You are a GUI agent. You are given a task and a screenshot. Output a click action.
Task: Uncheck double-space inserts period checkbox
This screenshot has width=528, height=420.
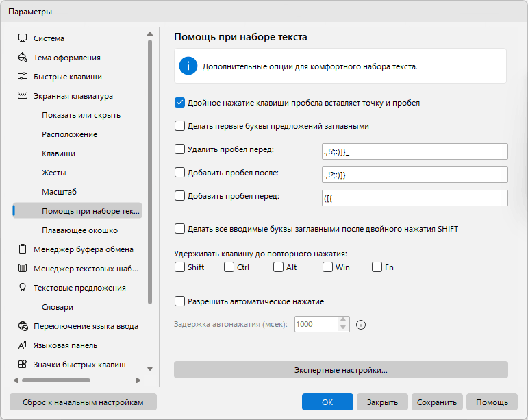[179, 103]
